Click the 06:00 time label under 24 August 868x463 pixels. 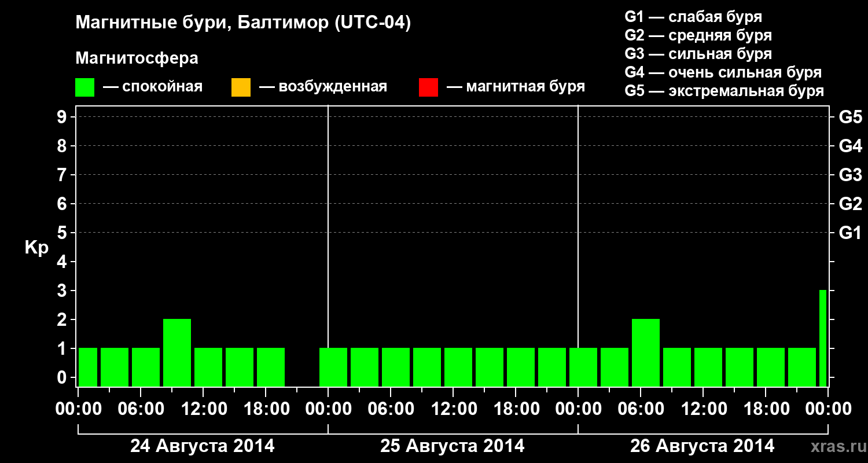click(x=141, y=409)
